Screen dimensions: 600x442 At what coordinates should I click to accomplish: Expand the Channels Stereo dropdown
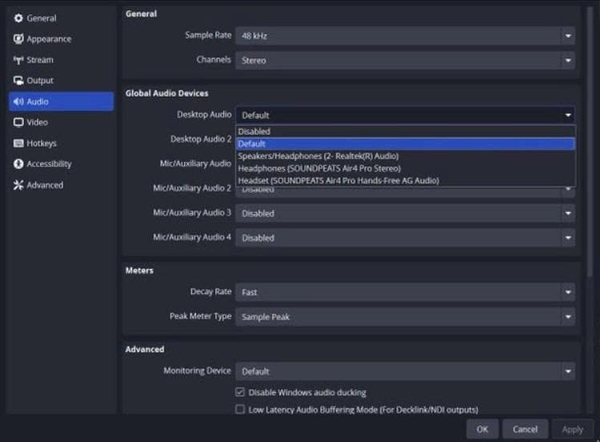pos(405,60)
